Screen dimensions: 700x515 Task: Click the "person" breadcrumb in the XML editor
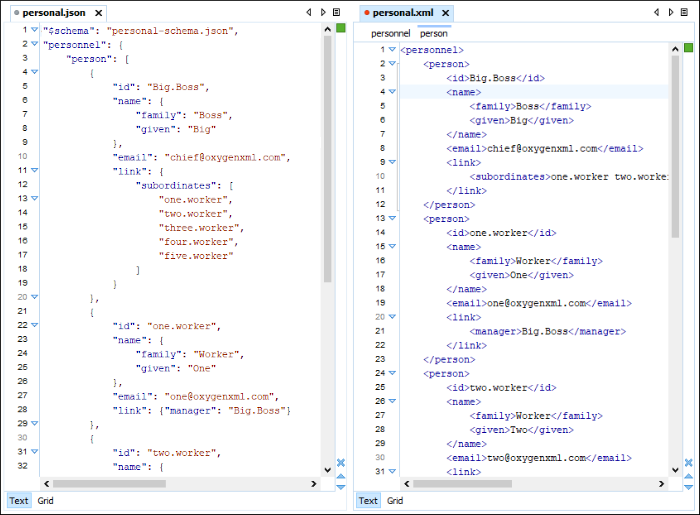pos(434,33)
